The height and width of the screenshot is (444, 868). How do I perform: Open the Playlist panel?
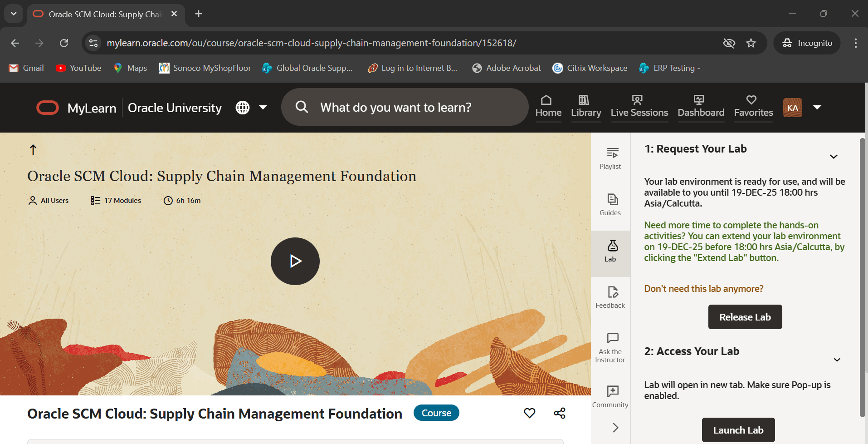(x=610, y=159)
